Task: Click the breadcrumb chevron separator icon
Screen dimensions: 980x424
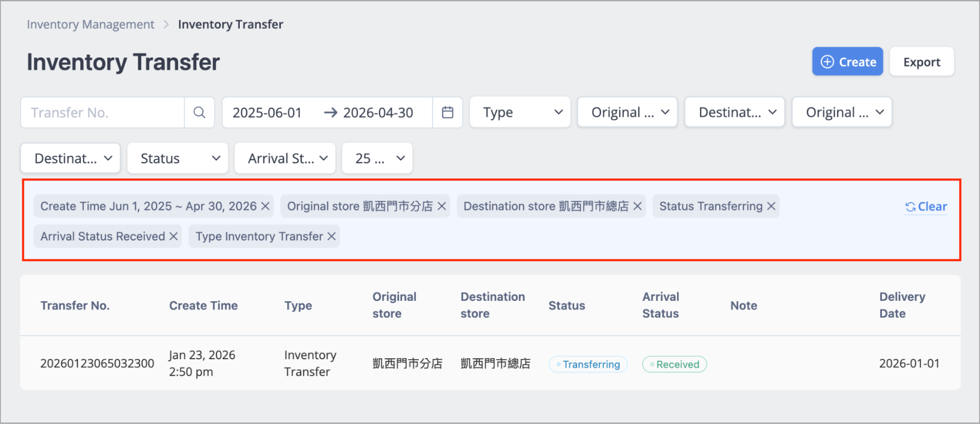Action: (166, 25)
